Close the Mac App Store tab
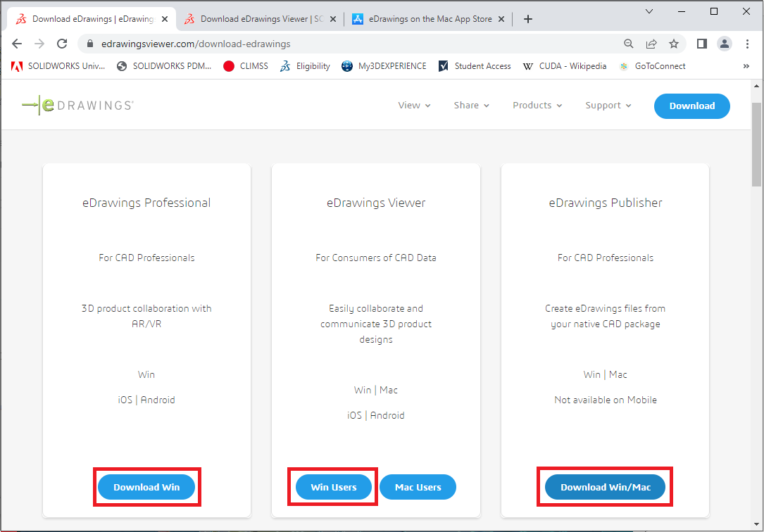This screenshot has width=764, height=532. (x=501, y=19)
